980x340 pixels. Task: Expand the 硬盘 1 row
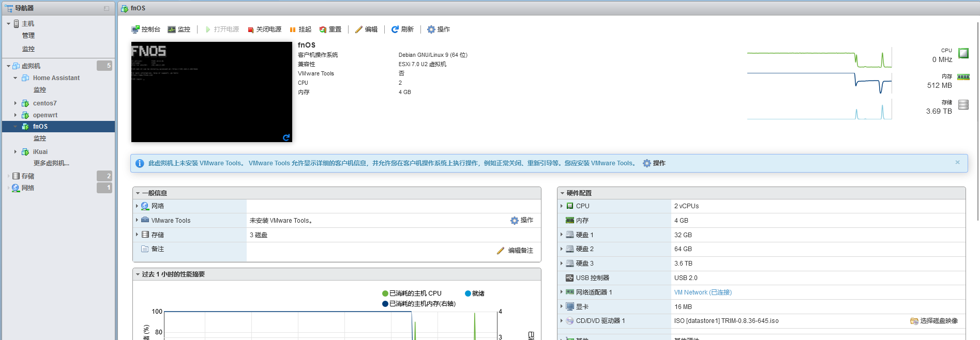(562, 235)
